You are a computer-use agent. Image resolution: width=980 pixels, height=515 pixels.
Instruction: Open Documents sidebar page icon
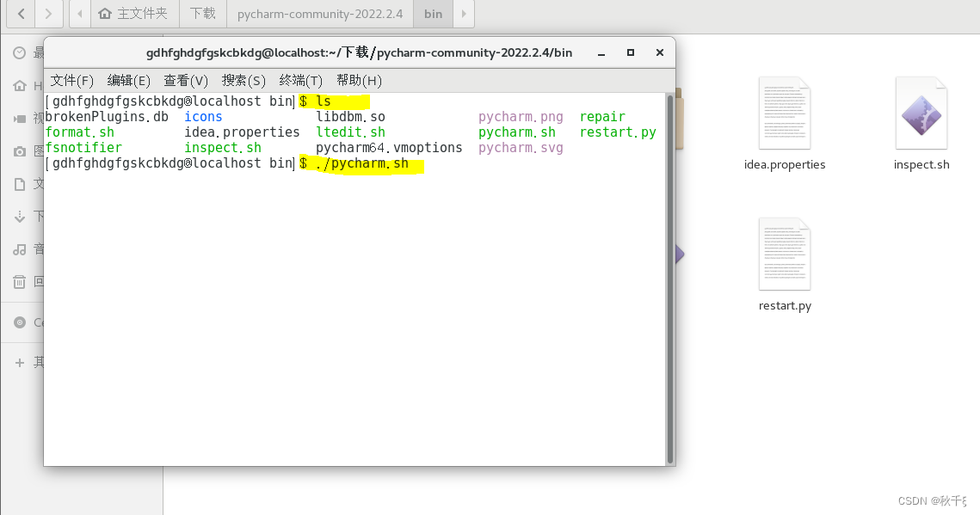coord(20,184)
